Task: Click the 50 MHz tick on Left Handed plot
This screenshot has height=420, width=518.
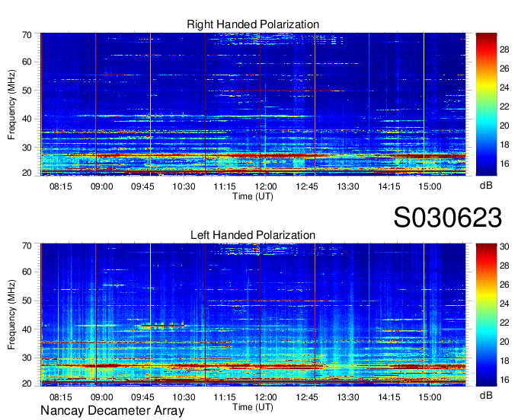Action: coord(27,301)
